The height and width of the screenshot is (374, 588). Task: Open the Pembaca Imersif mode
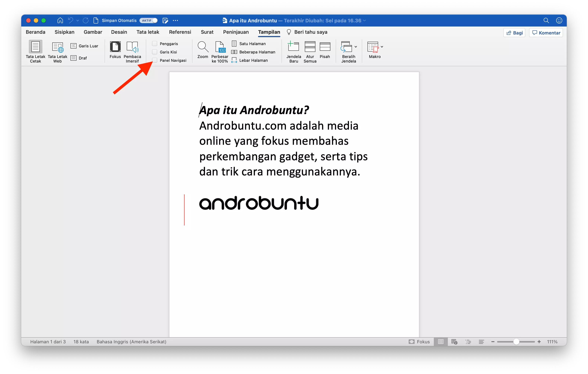132,52
